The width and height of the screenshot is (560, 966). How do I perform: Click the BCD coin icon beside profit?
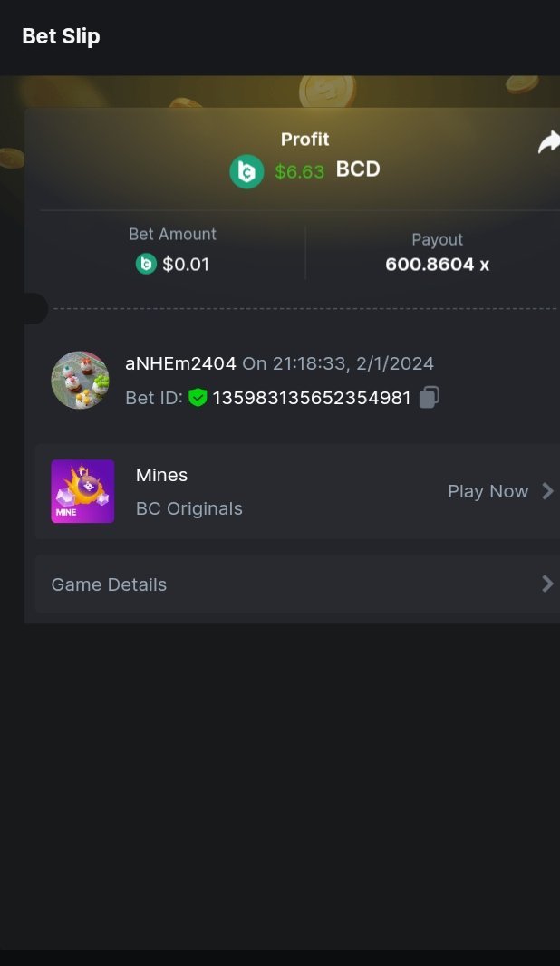coord(246,171)
